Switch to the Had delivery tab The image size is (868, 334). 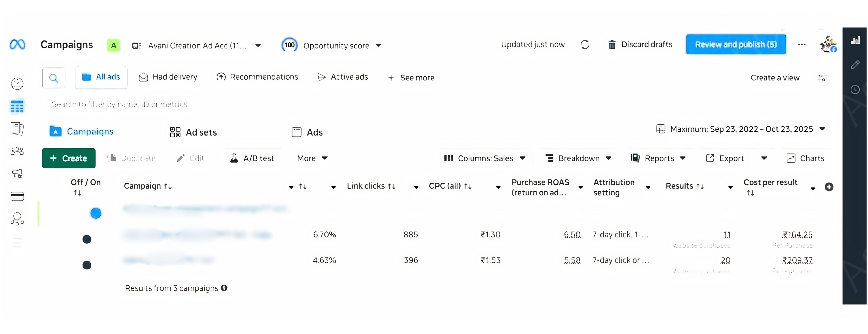168,77
